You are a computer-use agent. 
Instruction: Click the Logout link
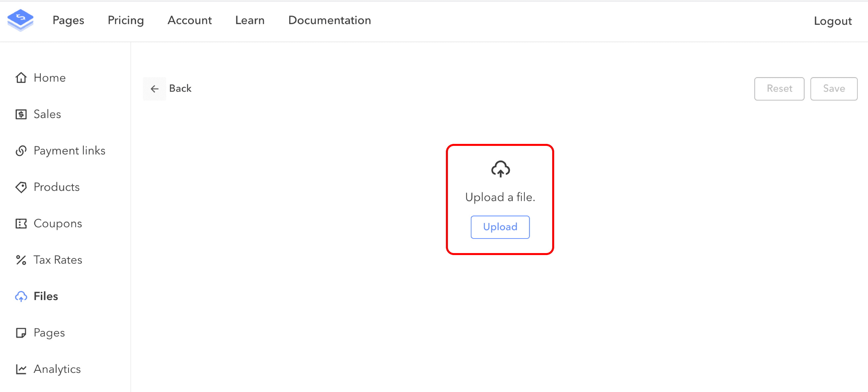point(833,21)
